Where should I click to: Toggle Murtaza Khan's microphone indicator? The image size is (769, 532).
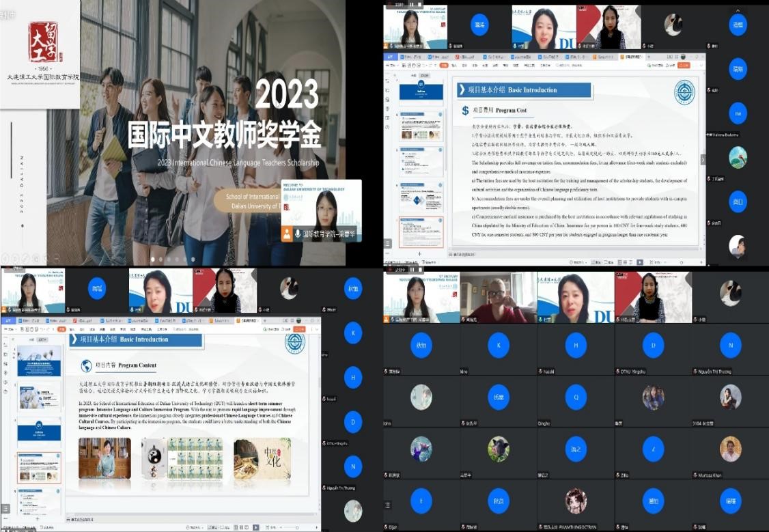[697, 475]
